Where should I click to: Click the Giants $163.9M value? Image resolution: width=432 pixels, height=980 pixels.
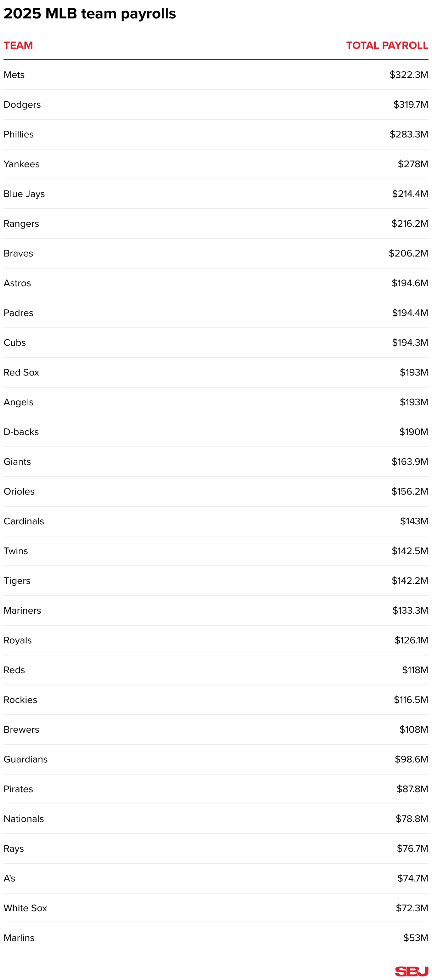(410, 461)
